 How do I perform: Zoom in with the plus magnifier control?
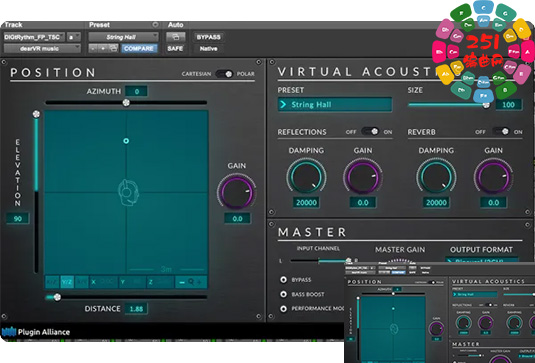(x=200, y=282)
